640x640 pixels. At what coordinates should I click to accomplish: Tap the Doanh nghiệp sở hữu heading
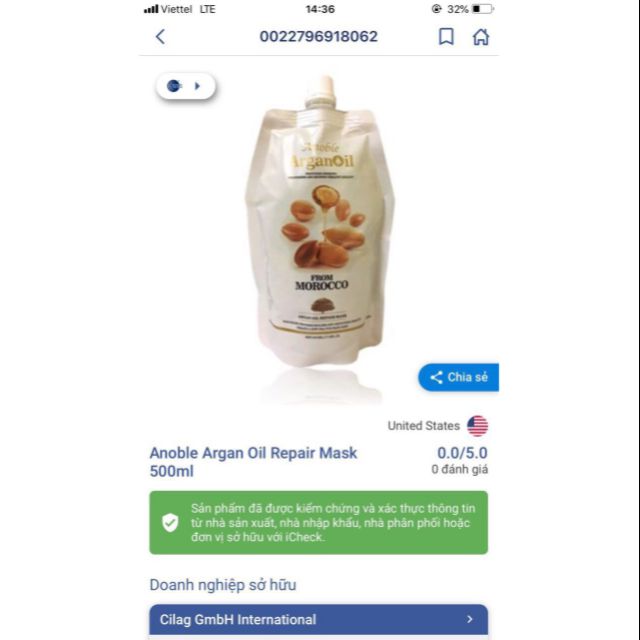[223, 585]
